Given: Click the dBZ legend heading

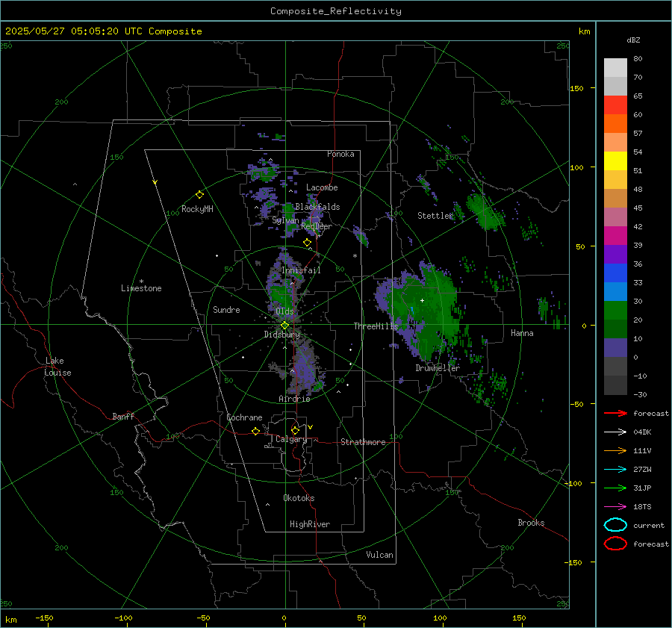Looking at the screenshot, I should (633, 40).
